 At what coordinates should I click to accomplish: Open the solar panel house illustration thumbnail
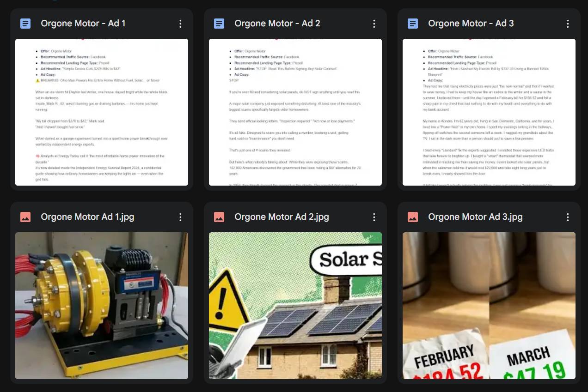[x=295, y=306]
